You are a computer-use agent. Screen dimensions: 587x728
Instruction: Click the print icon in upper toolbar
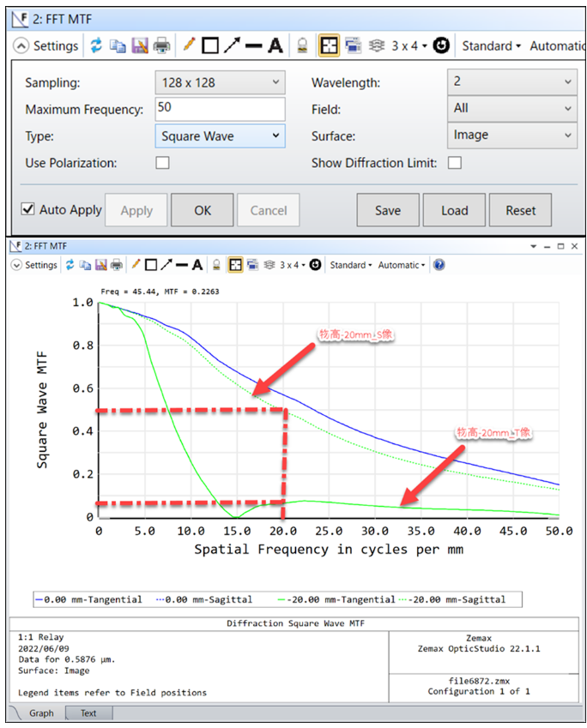(x=161, y=45)
